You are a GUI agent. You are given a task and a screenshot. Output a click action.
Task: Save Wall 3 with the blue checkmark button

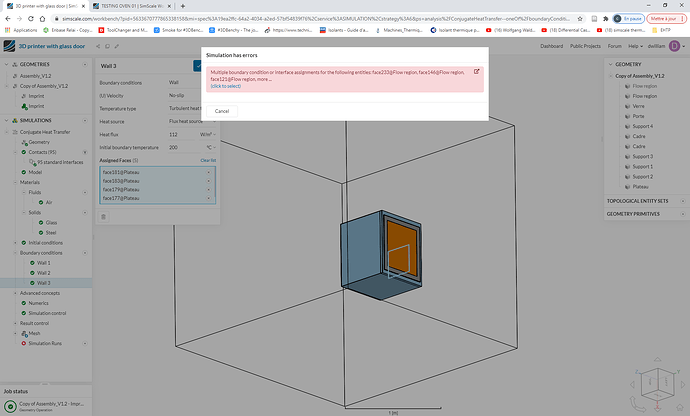198,66
